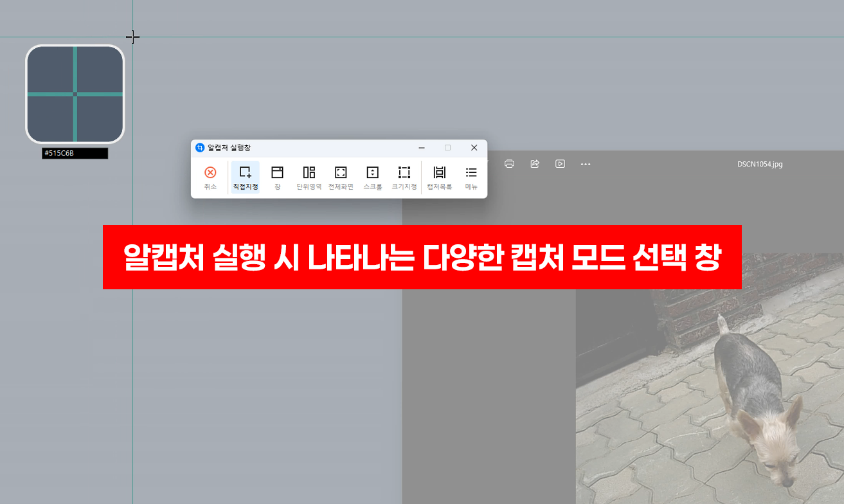844x504 pixels.
Task: Select the 스크롤 scroll capture mode
Action: click(x=373, y=177)
